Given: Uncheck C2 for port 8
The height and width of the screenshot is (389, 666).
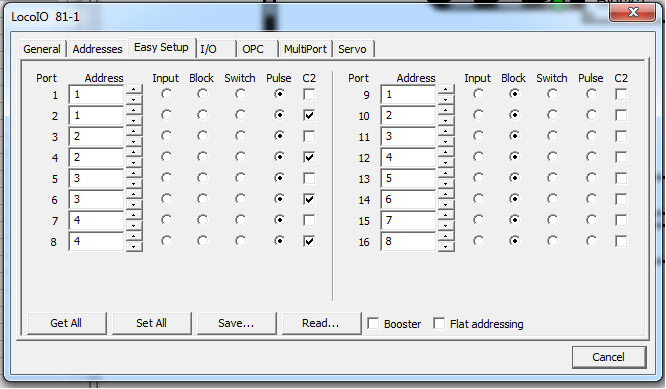Looking at the screenshot, I should 309,241.
